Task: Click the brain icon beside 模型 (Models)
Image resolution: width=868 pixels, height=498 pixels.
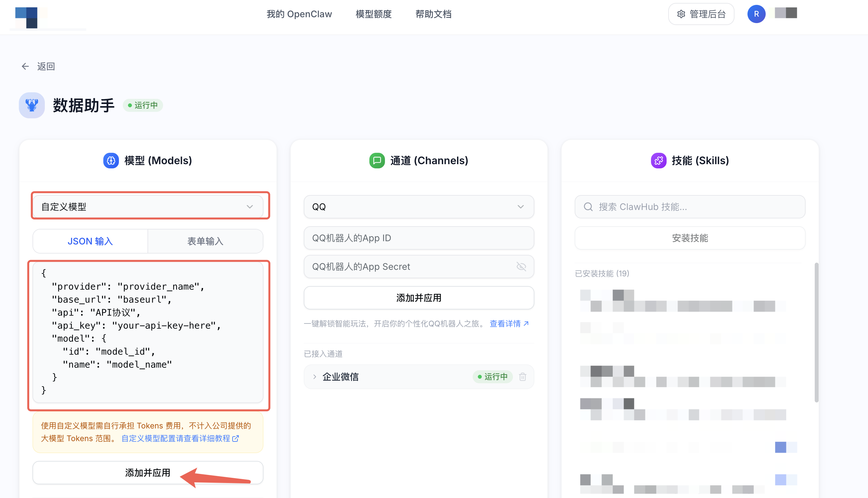Action: point(111,160)
